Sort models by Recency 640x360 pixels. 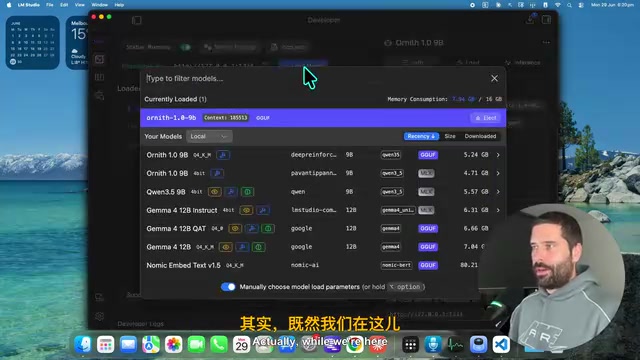coord(421,136)
